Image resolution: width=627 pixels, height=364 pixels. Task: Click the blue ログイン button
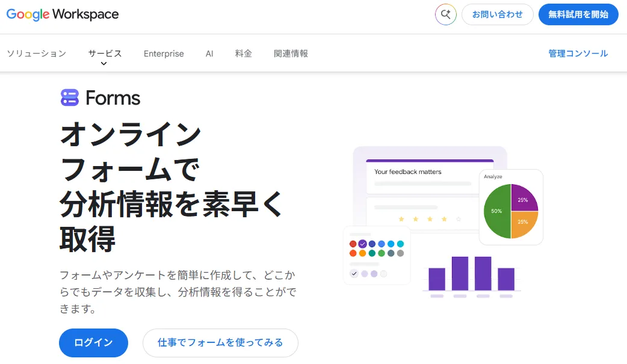[94, 343]
